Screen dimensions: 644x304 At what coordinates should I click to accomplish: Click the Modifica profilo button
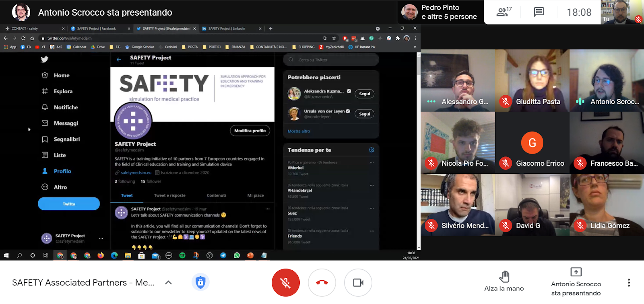[x=250, y=131]
